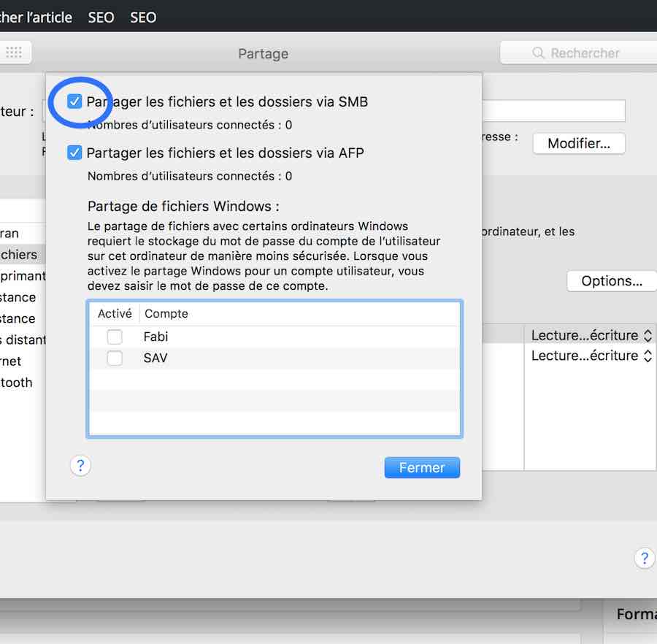
Task: Select the Compte column header
Action: point(166,313)
